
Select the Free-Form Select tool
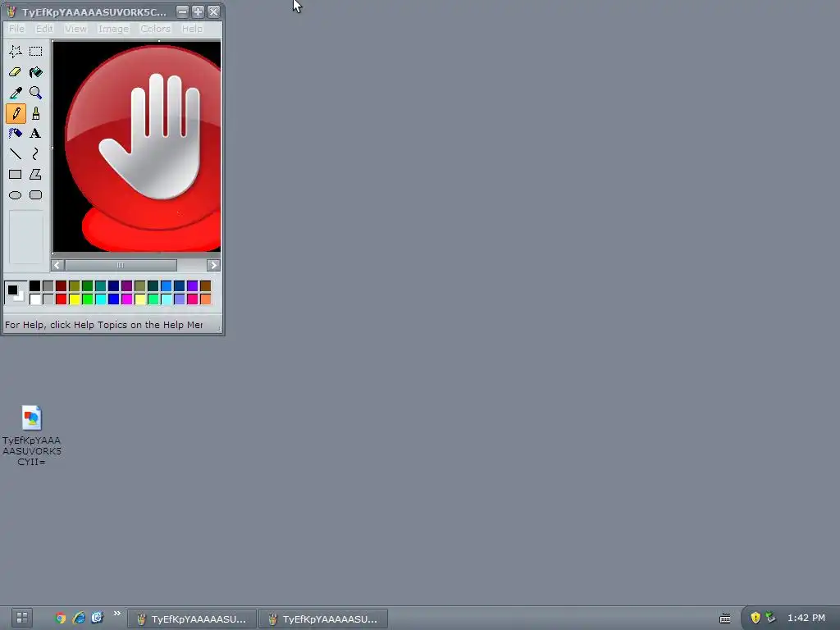coord(16,52)
